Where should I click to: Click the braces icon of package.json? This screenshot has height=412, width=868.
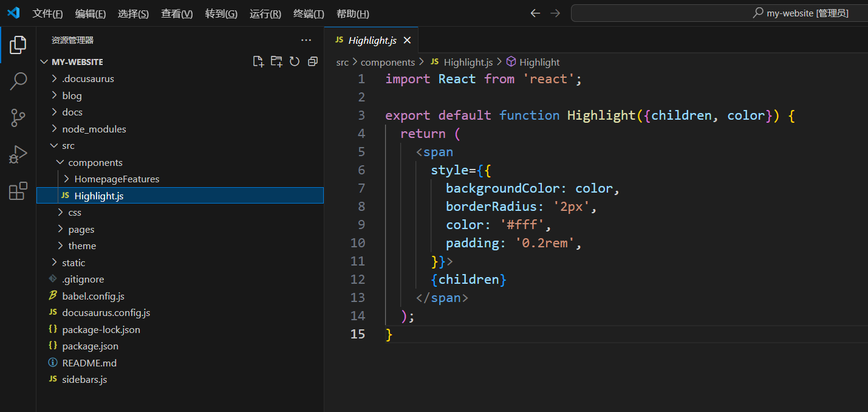53,346
